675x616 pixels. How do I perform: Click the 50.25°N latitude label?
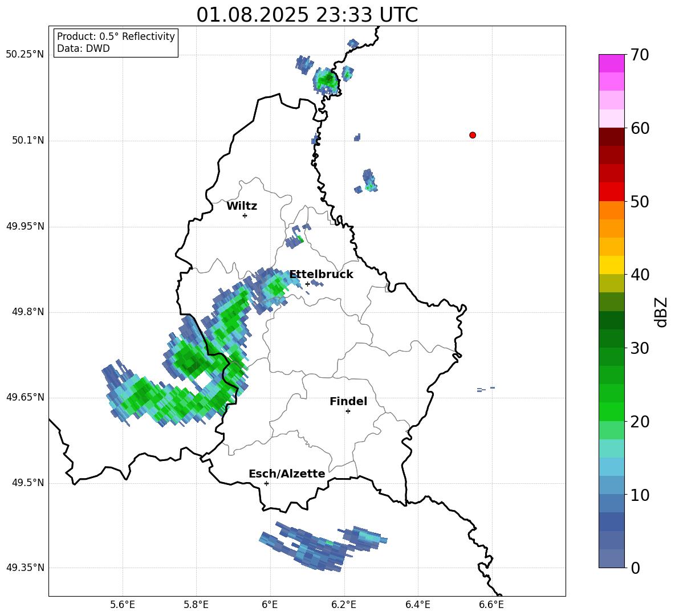pyautogui.click(x=25, y=55)
